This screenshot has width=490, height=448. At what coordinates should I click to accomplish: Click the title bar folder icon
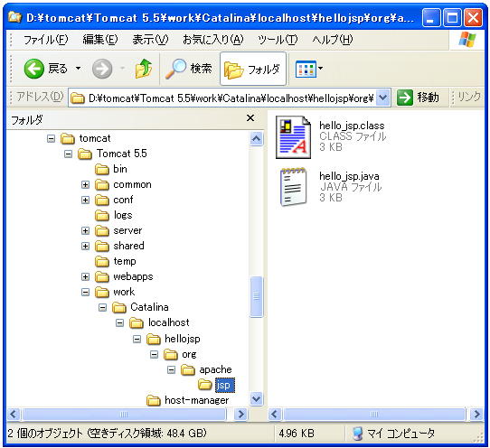[x=15, y=17]
